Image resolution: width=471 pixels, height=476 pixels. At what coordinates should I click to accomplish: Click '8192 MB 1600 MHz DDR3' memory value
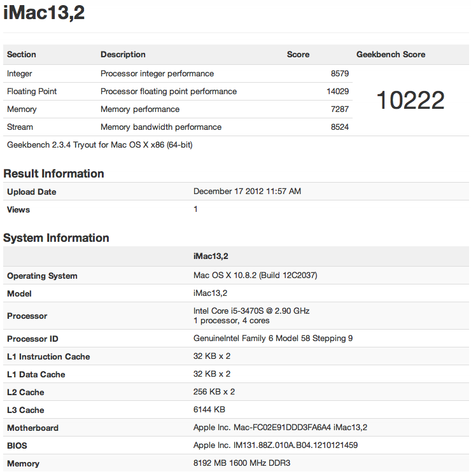coord(242,463)
